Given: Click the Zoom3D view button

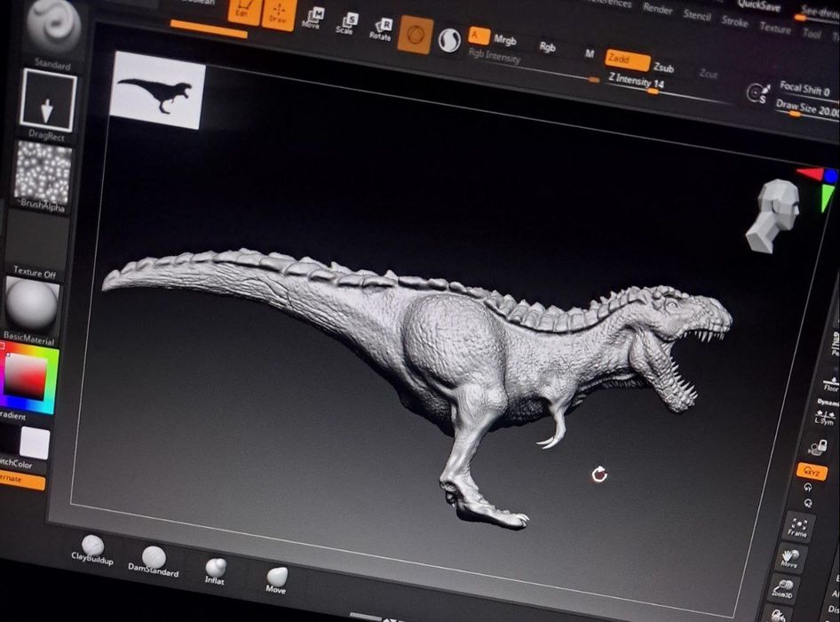Looking at the screenshot, I should (782, 589).
